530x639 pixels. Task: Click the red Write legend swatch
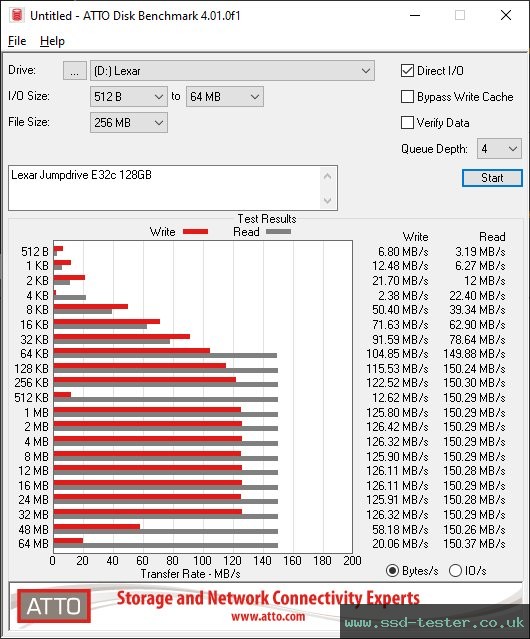[x=196, y=231]
